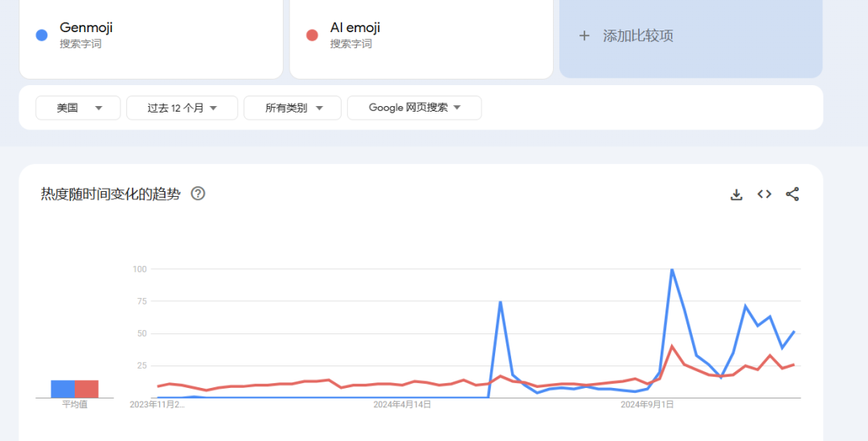Screen dimensions: 868x441
Task: Click the blue average bar for Genmoji
Action: pos(63,389)
